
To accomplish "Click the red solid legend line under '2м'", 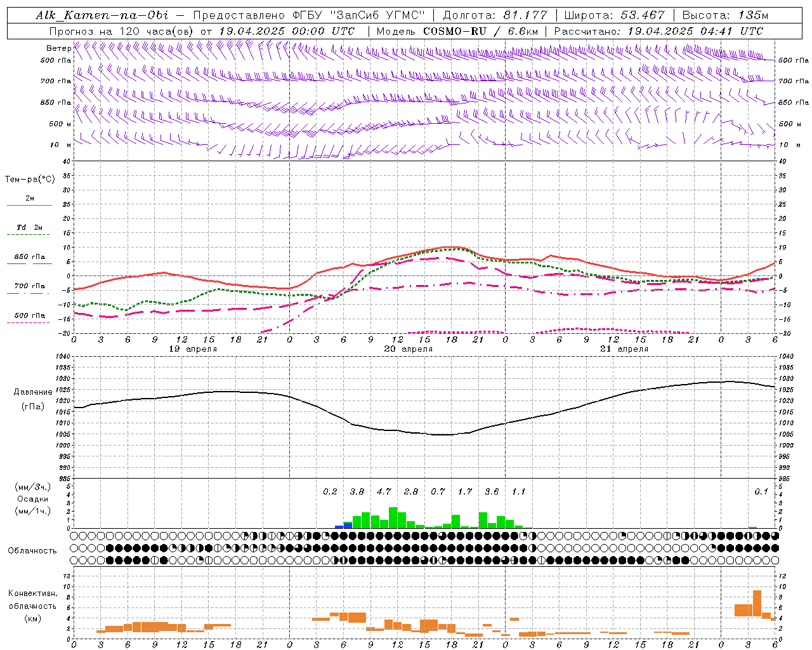I will click(x=29, y=206).
